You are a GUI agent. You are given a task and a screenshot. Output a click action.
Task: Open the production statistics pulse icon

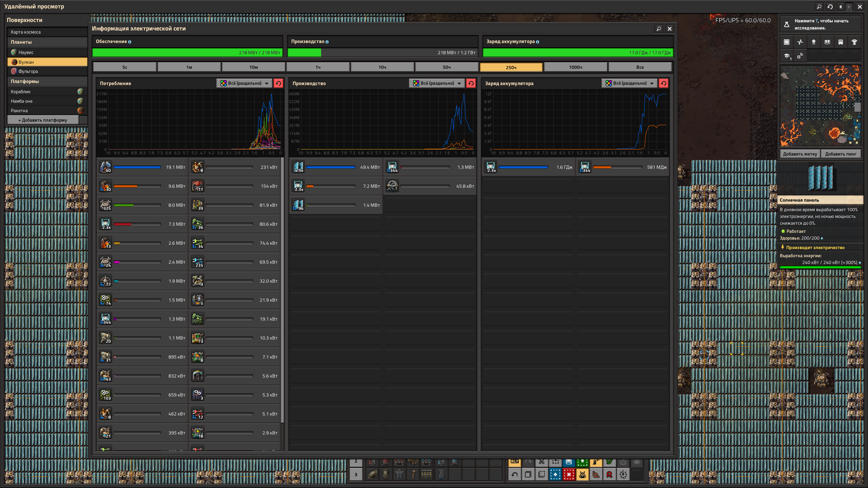800,42
